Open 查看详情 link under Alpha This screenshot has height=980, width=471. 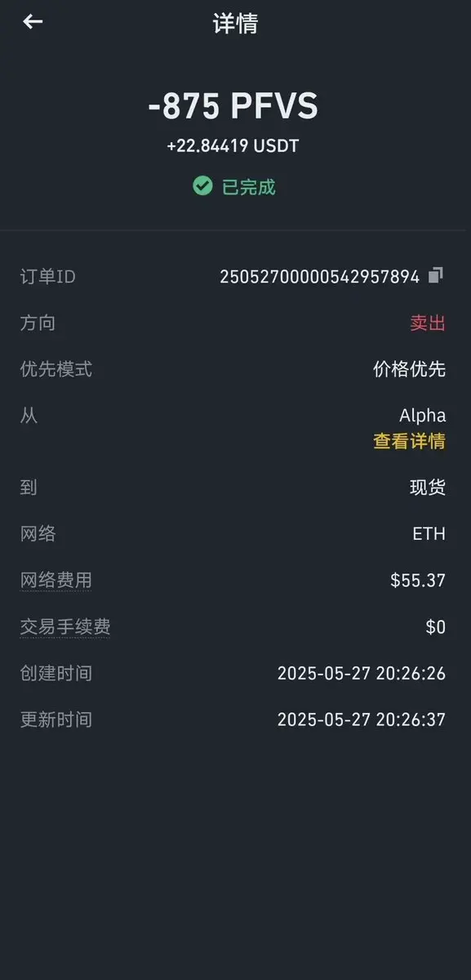click(x=410, y=442)
